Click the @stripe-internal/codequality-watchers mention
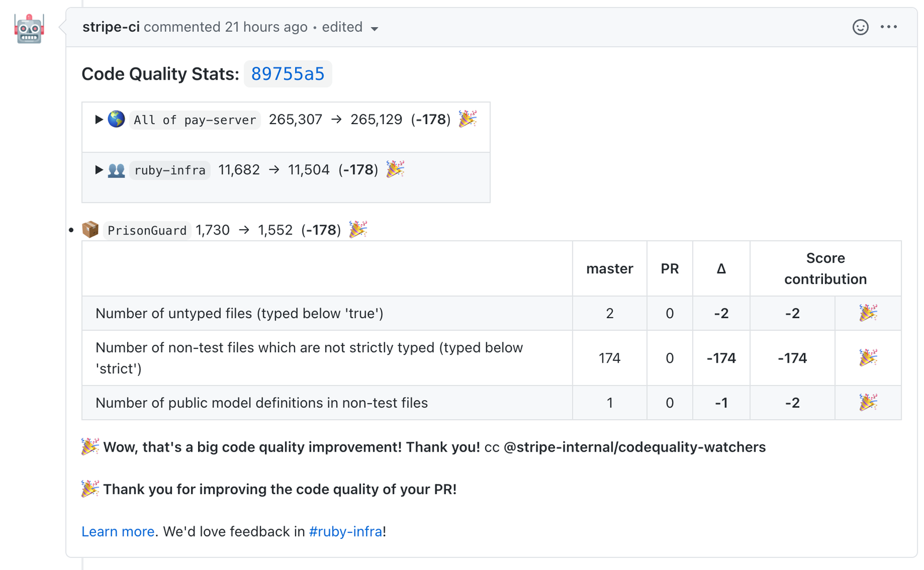 [634, 446]
